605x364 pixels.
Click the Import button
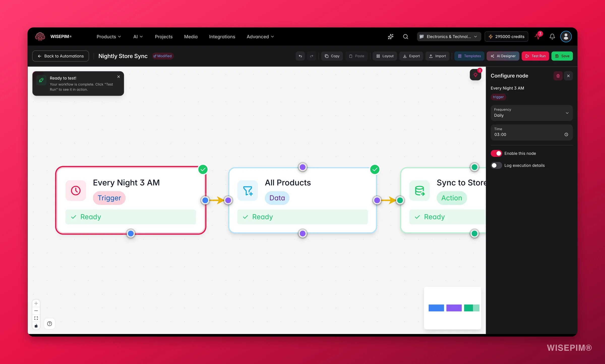(x=437, y=56)
